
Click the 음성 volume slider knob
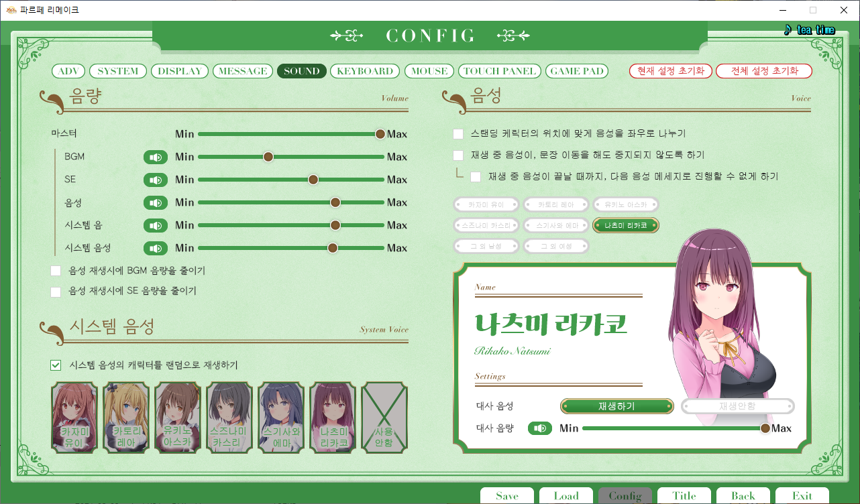click(335, 202)
